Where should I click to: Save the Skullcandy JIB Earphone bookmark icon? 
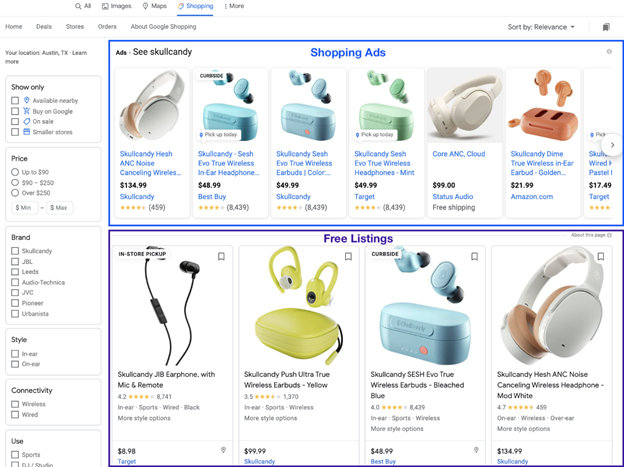pyautogui.click(x=221, y=256)
